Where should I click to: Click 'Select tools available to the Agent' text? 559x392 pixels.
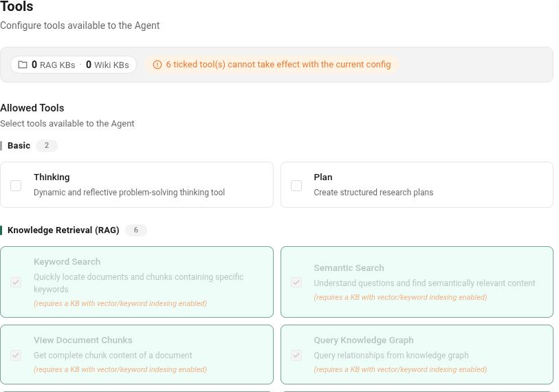(x=67, y=123)
